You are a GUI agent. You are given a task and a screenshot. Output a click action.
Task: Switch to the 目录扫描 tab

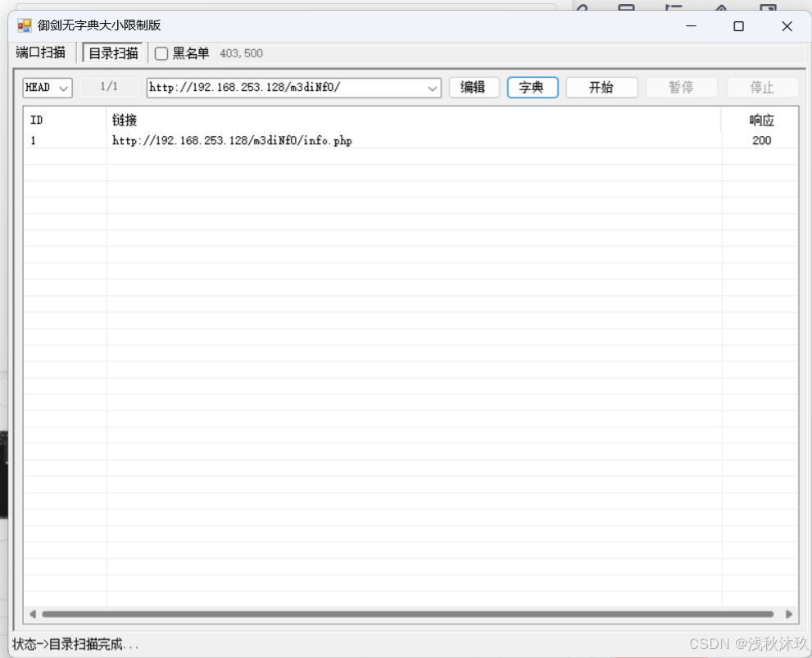(x=113, y=53)
